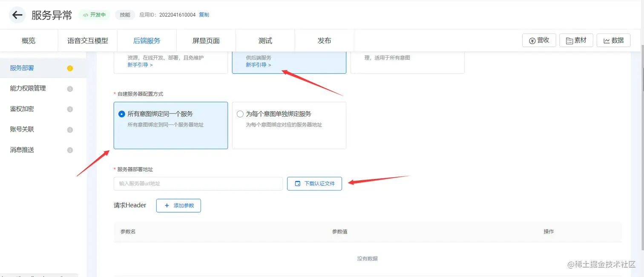Screen dimensions: 644x277
Task: Click the info icon next to 账号关联
Action: coord(70,130)
